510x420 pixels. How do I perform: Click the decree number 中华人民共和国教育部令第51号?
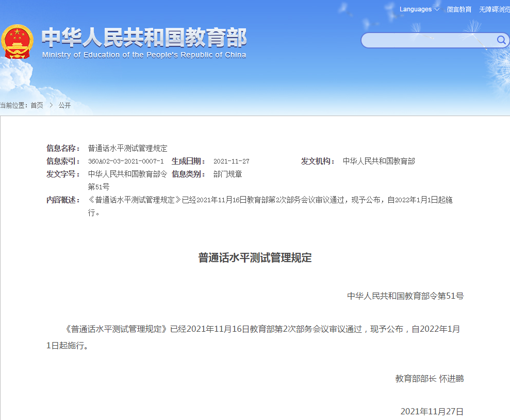(405, 296)
